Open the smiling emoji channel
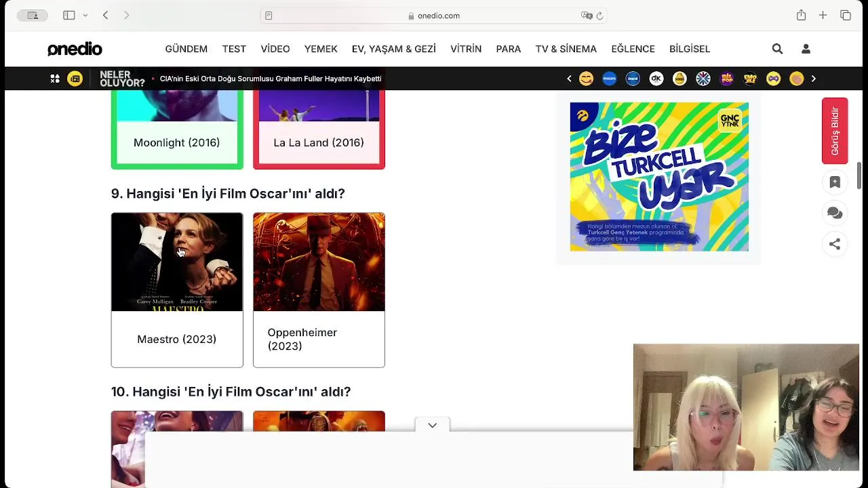 [x=587, y=79]
